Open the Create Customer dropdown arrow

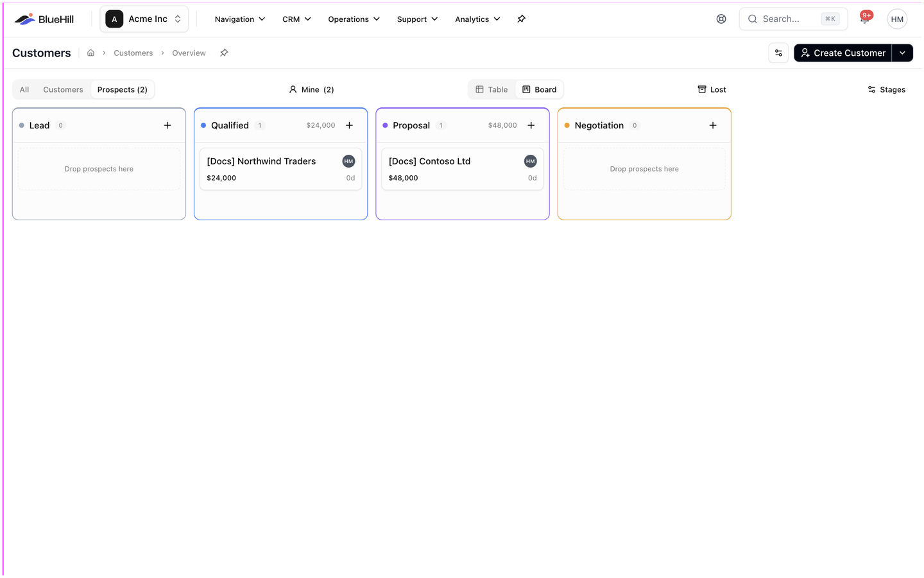[x=903, y=53]
